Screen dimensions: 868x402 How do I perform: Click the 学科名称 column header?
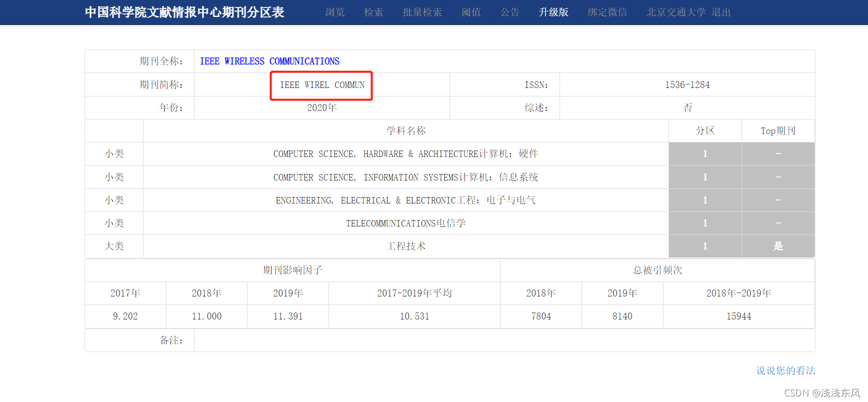(x=405, y=130)
